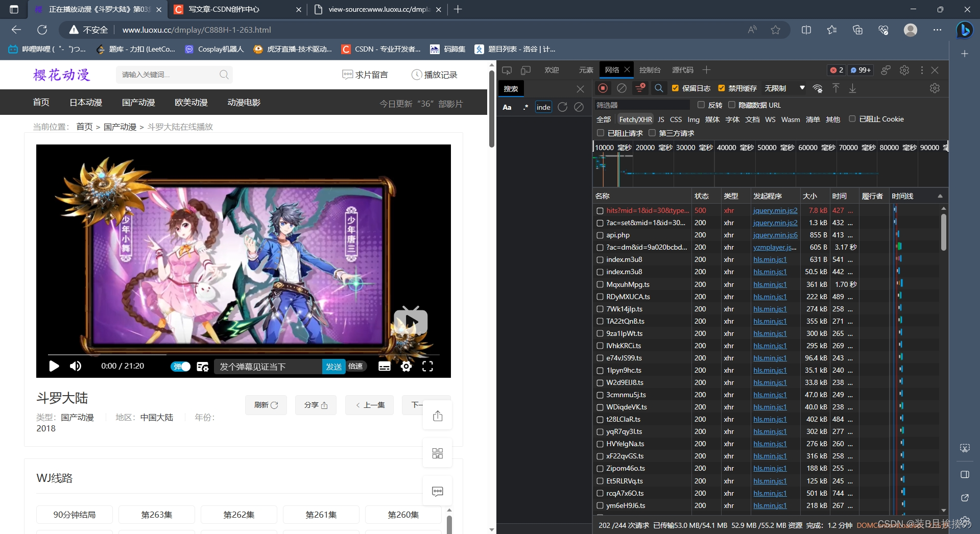Image resolution: width=980 pixels, height=534 pixels.
Task: Open jquery.min.js:2 initiator of hits request
Action: (x=775, y=210)
